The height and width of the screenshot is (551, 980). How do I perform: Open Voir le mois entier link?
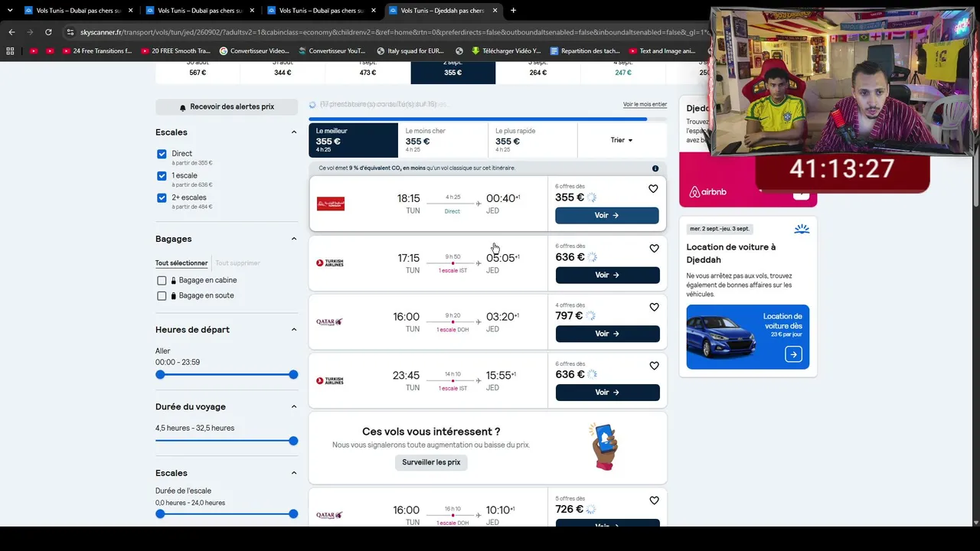pyautogui.click(x=645, y=105)
